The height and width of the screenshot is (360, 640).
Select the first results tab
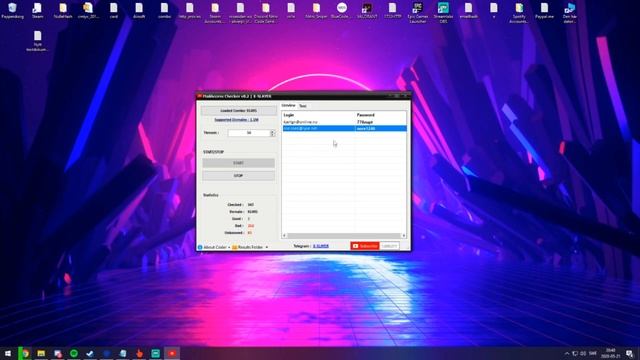[x=289, y=105]
